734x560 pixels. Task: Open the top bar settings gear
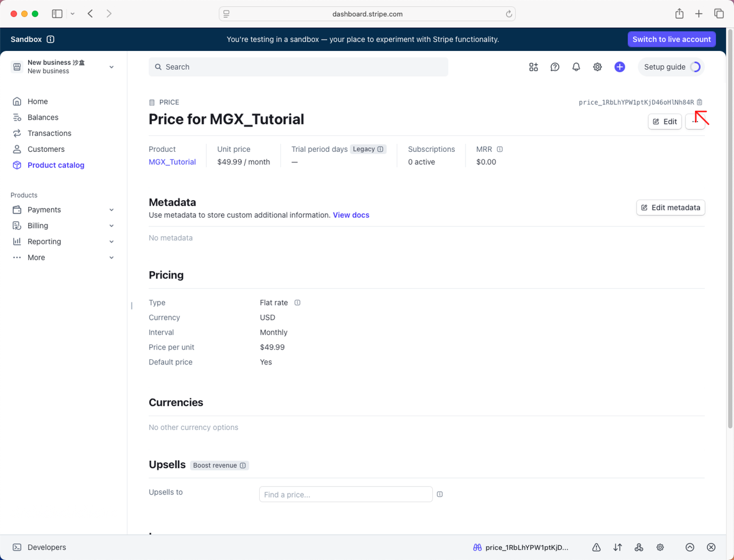[x=598, y=67]
